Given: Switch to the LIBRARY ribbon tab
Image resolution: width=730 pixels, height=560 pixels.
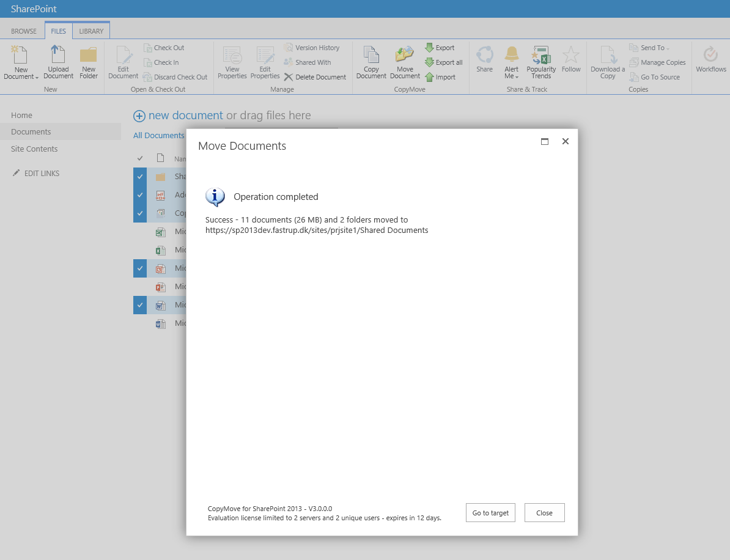Looking at the screenshot, I should (91, 31).
